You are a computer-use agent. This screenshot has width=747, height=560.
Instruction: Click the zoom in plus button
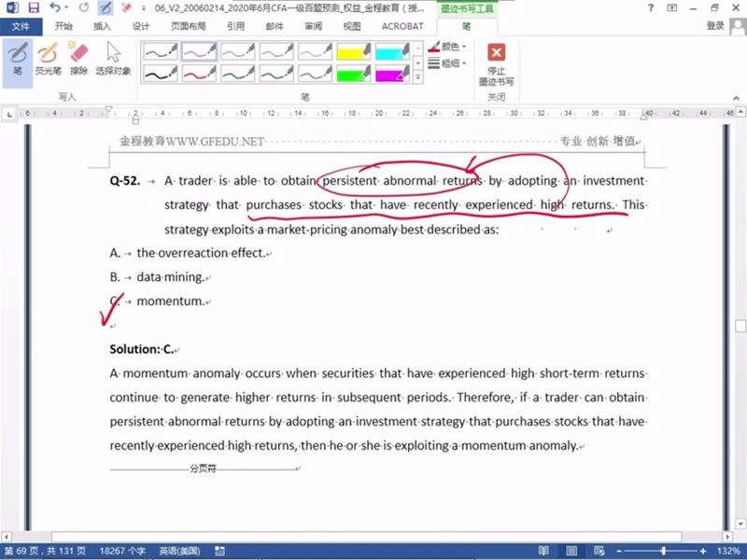(x=703, y=551)
